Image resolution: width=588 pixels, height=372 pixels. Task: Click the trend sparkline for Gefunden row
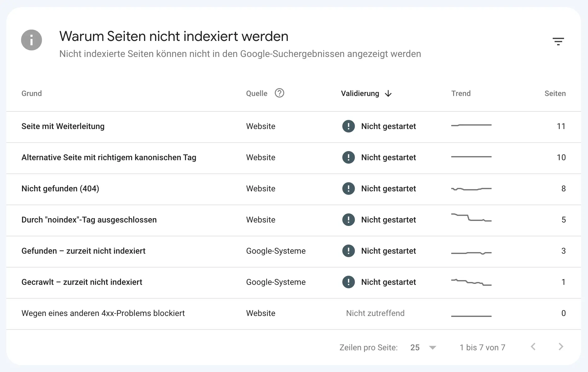pyautogui.click(x=471, y=253)
